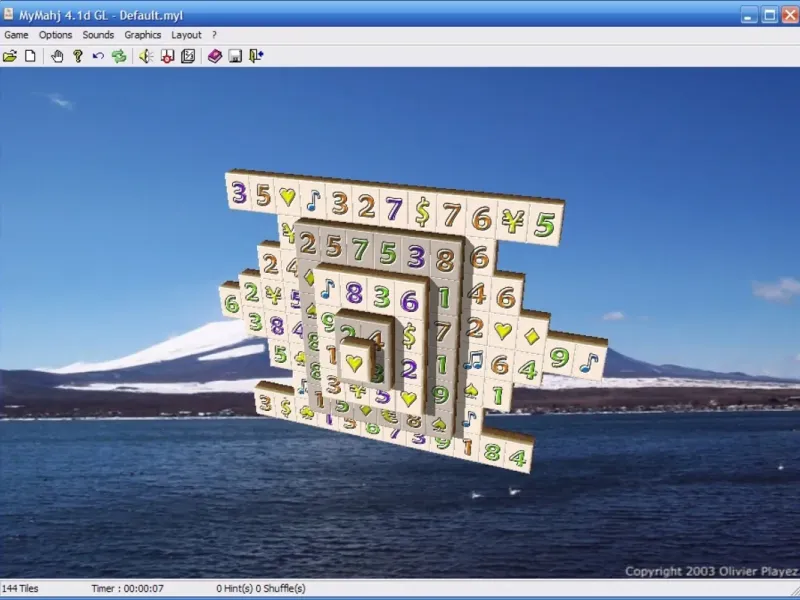Select the yellow heart tile on the topmost layer

click(x=355, y=363)
